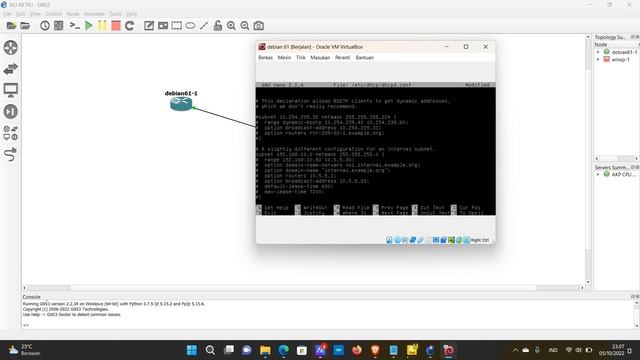This screenshot has width=640, height=360.
Task: Select debian61-1 row in Topology Summary
Action: click(620, 52)
